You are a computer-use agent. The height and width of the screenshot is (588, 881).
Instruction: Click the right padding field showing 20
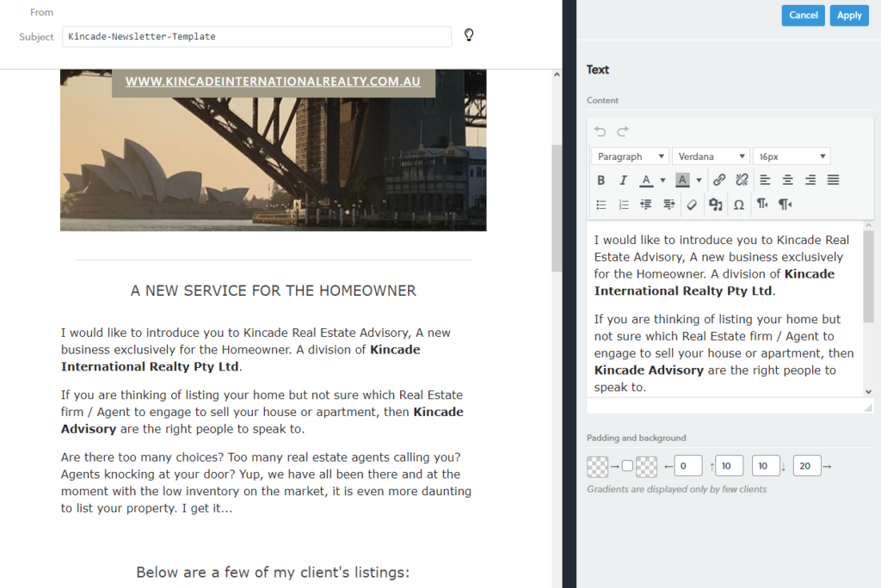pyautogui.click(x=807, y=466)
